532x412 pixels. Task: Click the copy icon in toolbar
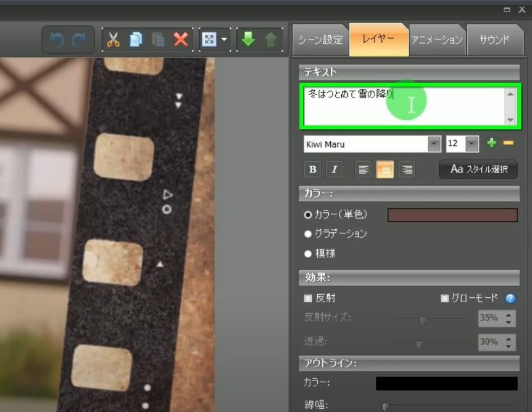[x=135, y=40]
